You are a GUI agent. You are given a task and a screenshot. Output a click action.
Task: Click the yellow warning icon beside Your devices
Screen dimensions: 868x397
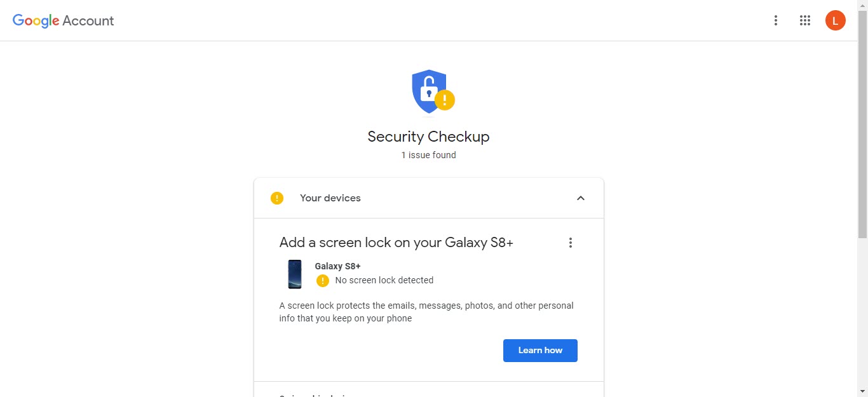point(277,198)
